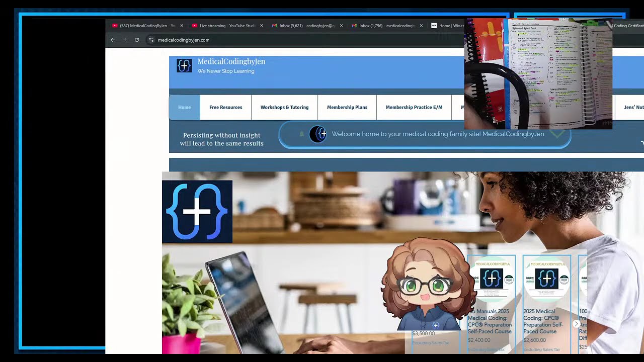This screenshot has height=362, width=644.
Task: Open the Free Resources menu item
Action: click(x=226, y=107)
